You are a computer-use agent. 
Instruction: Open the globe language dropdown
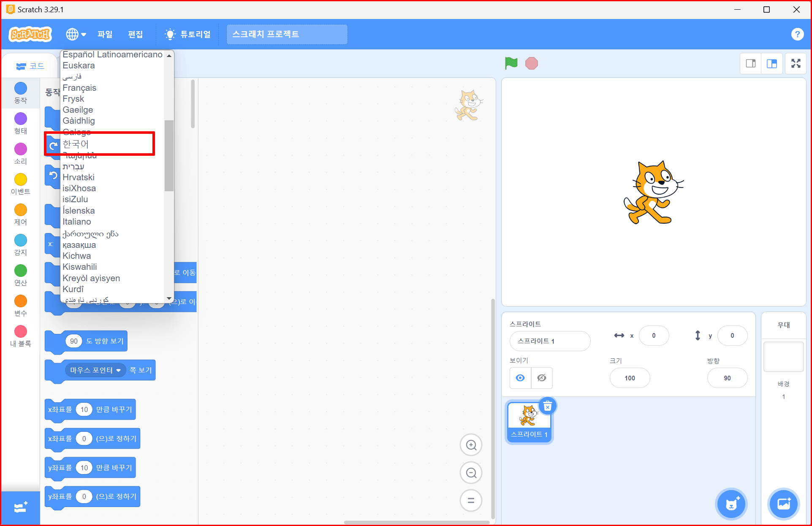[x=76, y=34]
